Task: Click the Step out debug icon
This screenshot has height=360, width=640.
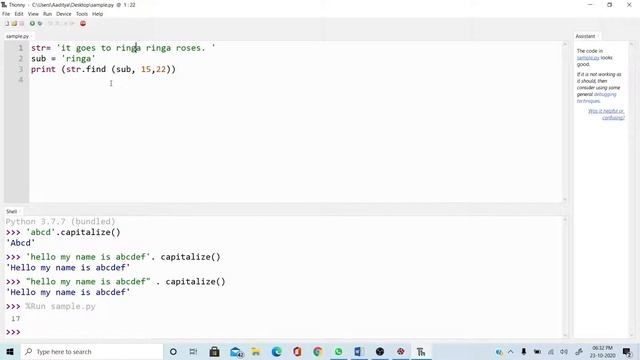Action: pyautogui.click(x=65, y=23)
